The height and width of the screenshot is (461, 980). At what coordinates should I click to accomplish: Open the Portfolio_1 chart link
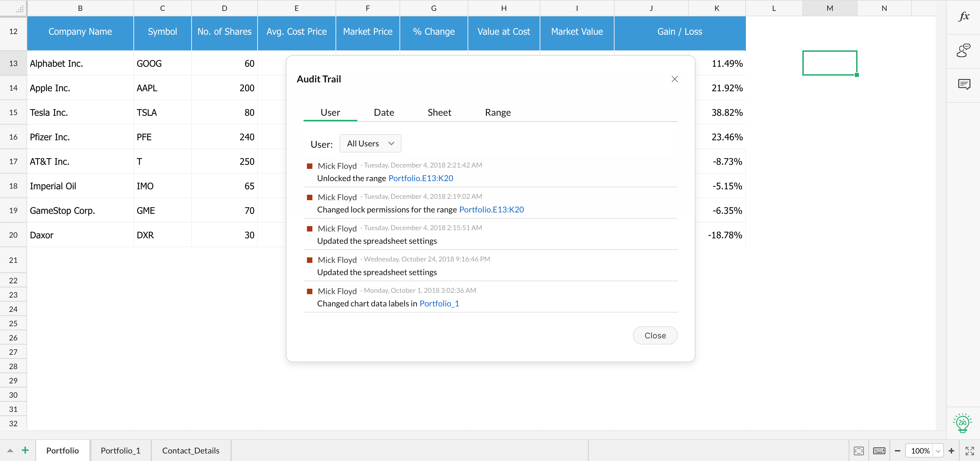439,303
